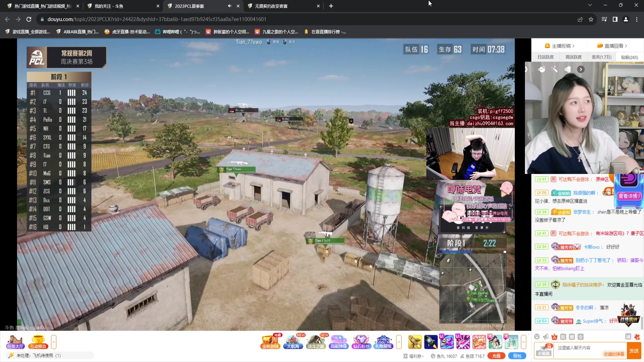Screen dimensions: 644x362
Task: Click the magic wand effects icon
Action: pyautogui.click(x=554, y=69)
